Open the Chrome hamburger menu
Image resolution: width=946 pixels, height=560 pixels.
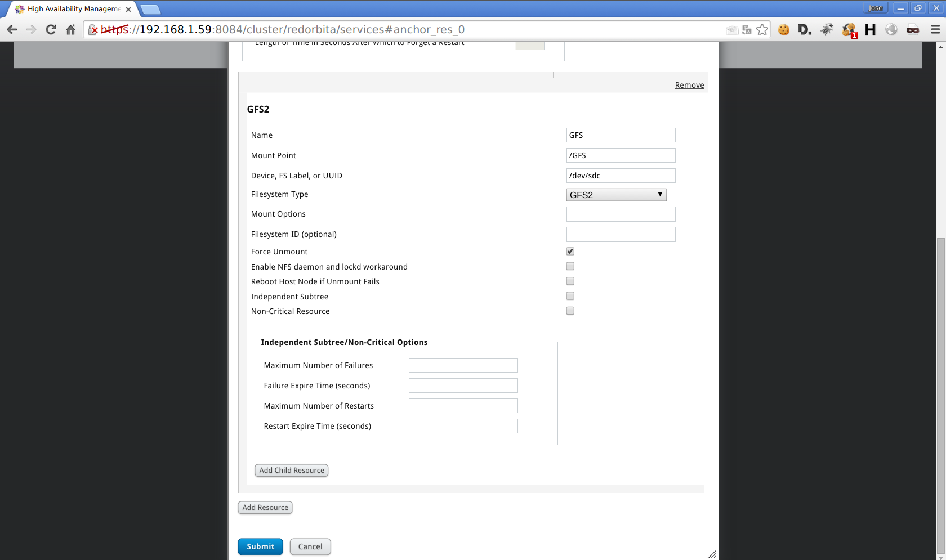click(935, 30)
